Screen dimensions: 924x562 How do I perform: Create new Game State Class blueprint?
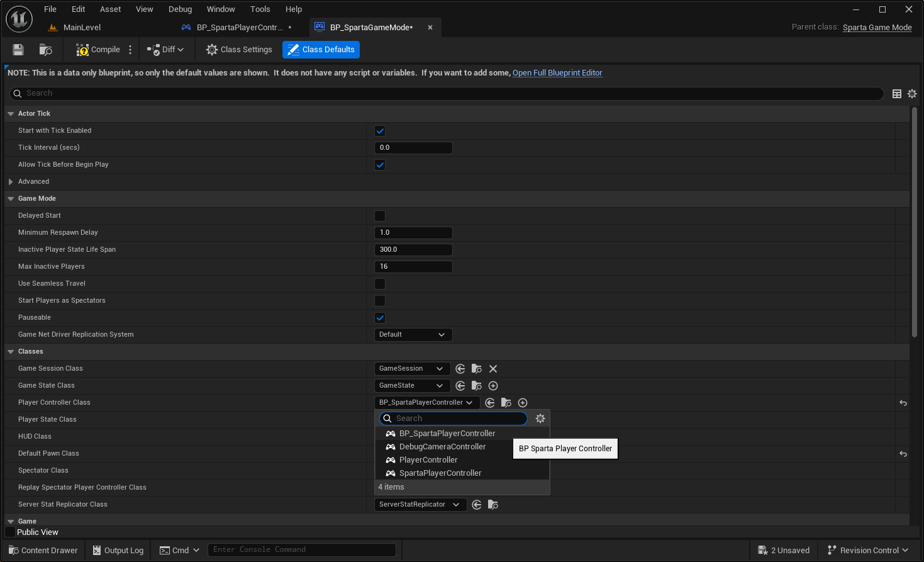[493, 386]
